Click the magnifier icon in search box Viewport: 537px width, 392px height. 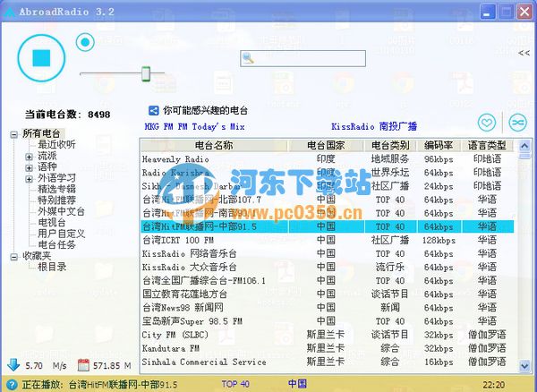248,58
